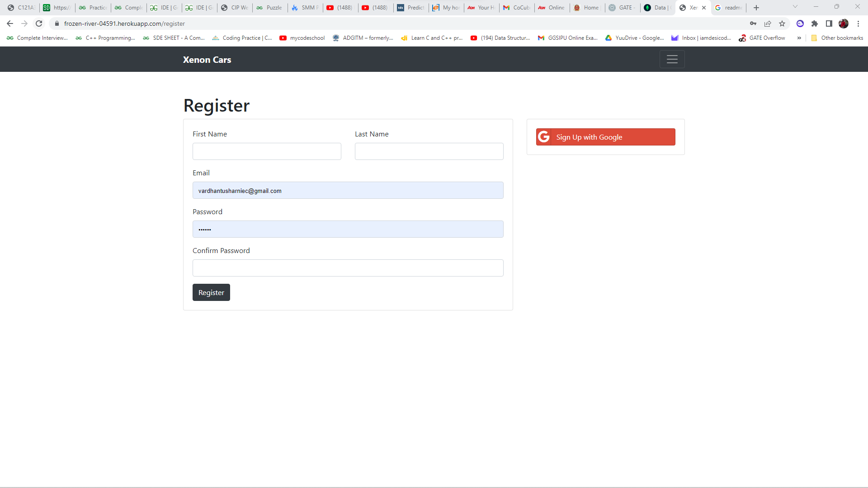The width and height of the screenshot is (868, 488).
Task: Bookmark this page using the star icon
Action: (782, 23)
